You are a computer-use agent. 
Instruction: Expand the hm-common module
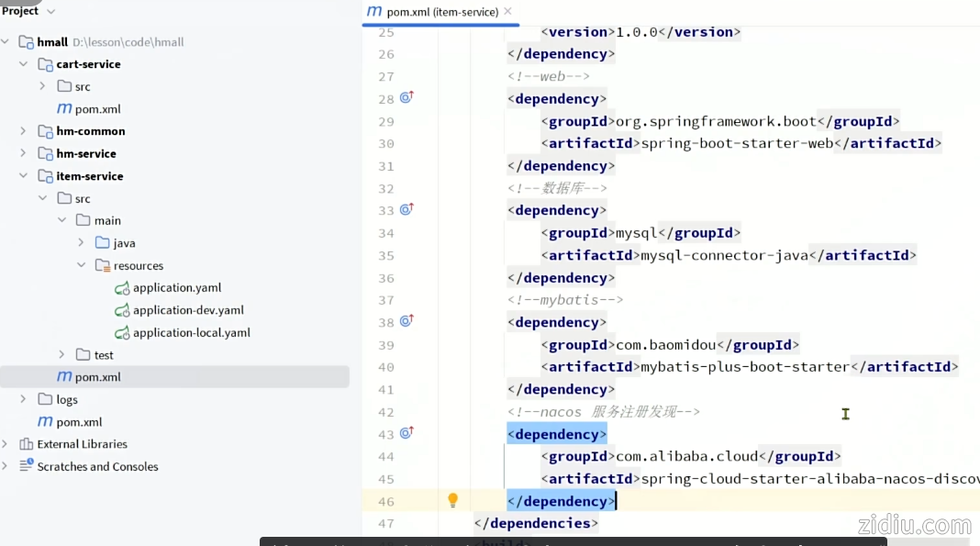tap(23, 131)
